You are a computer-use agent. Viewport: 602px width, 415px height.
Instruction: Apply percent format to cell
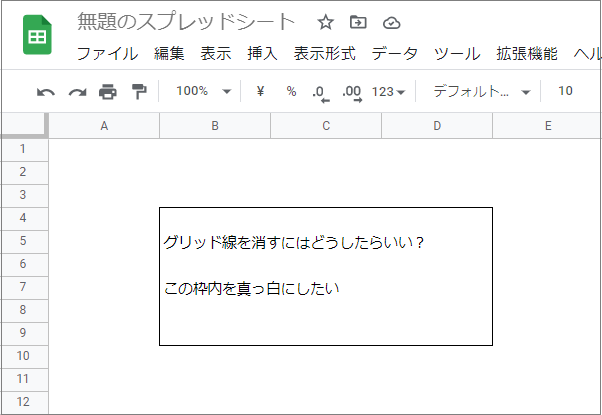click(x=291, y=91)
